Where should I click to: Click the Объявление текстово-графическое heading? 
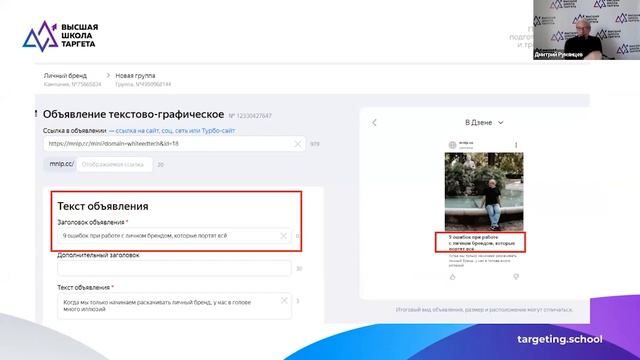coord(133,114)
